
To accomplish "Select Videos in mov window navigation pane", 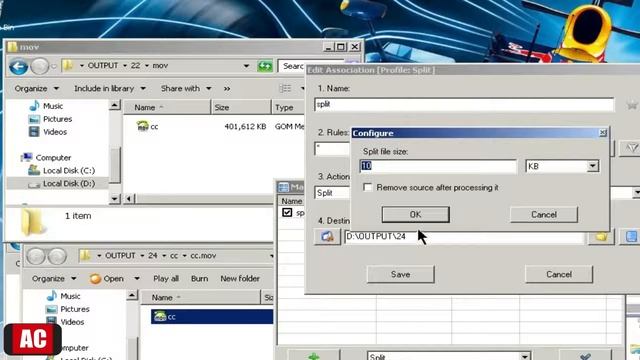I will point(48,132).
